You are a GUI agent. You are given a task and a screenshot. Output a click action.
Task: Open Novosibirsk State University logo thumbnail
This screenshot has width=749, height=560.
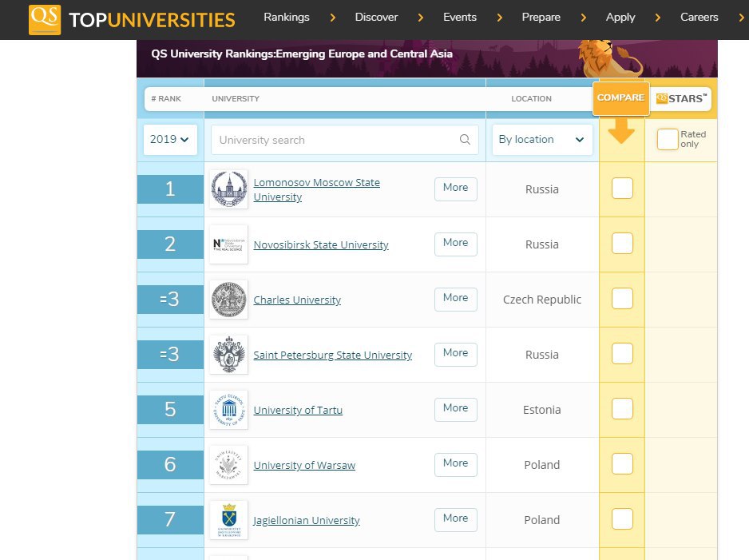(229, 244)
